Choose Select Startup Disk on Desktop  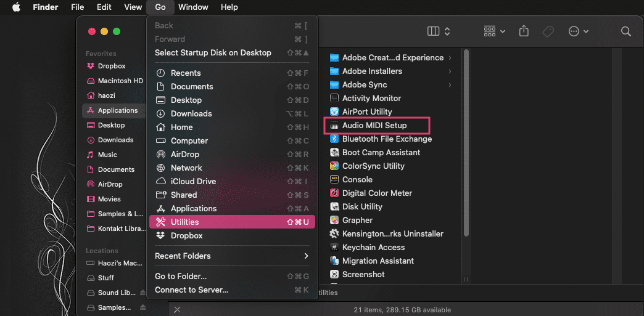pos(232,52)
